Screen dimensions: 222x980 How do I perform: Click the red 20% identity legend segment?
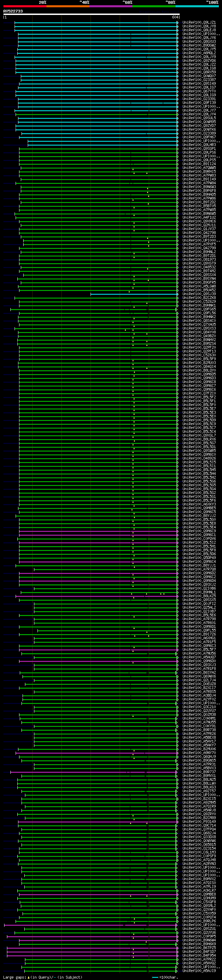pos(25,6)
